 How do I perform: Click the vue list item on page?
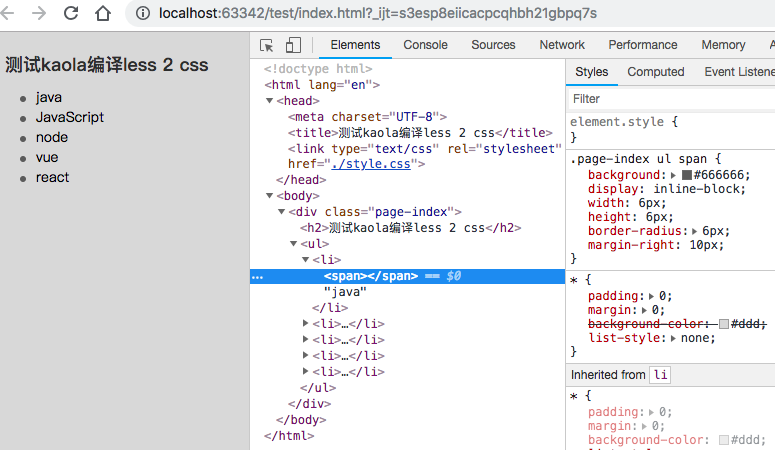pyautogui.click(x=47, y=157)
